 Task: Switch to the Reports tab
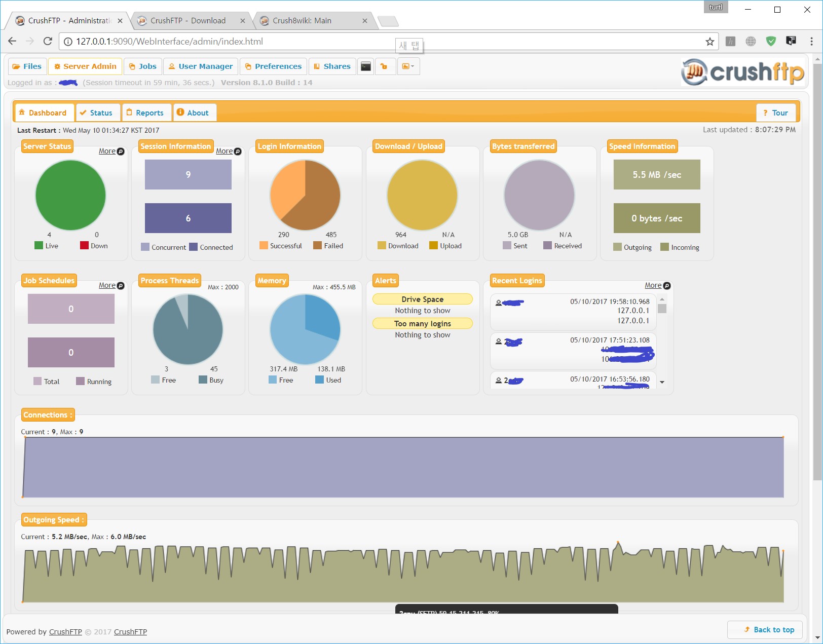(146, 112)
